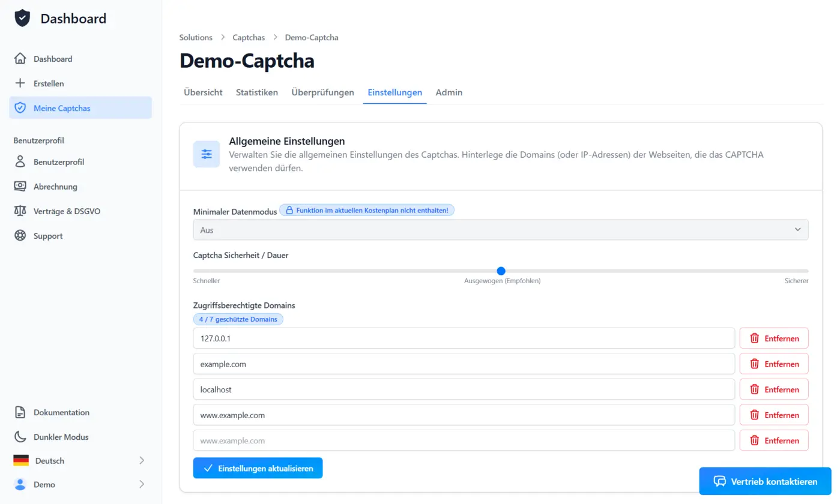This screenshot has height=504, width=840.
Task: Click the 'Ausgewogen (Empfohlen)' slider label
Action: click(x=503, y=281)
